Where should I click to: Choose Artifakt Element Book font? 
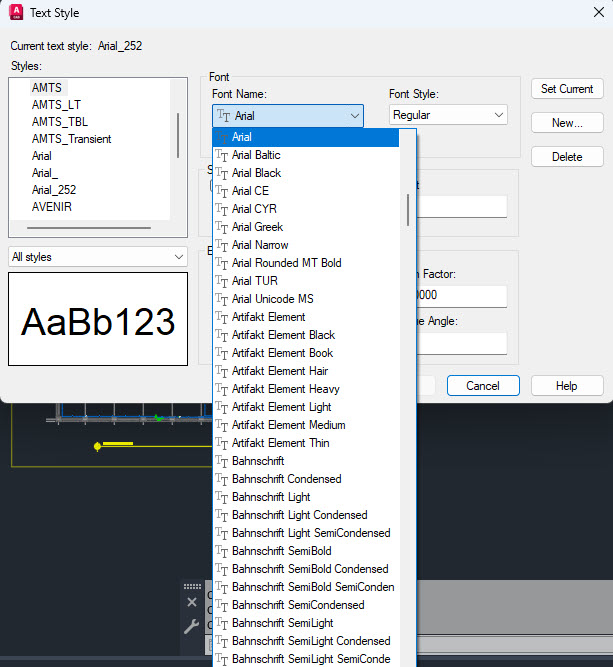(306, 353)
